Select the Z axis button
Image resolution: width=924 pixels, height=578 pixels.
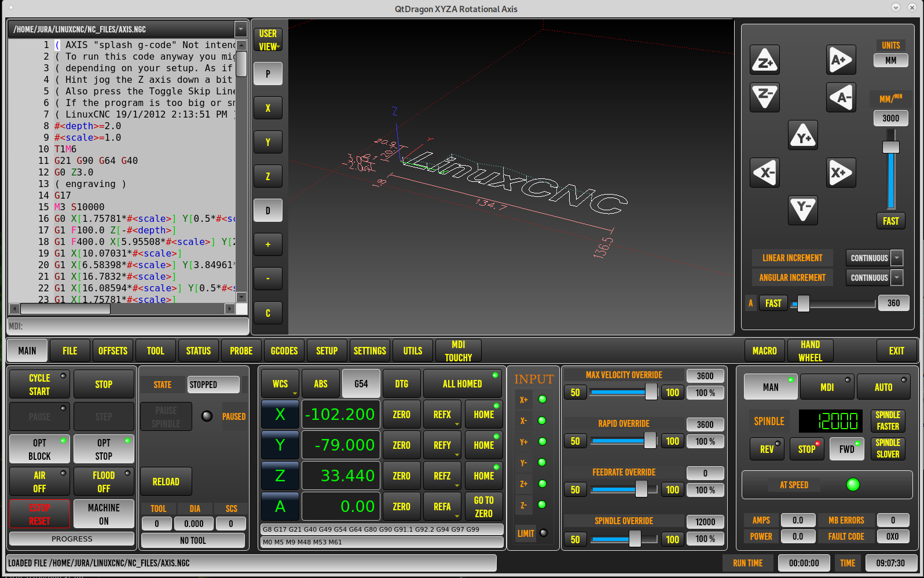[280, 476]
